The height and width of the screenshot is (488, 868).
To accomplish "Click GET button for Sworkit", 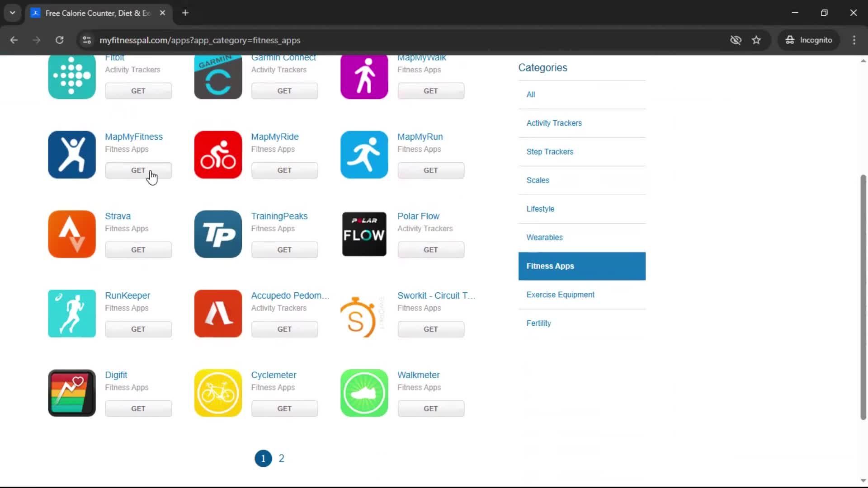I will (x=431, y=329).
